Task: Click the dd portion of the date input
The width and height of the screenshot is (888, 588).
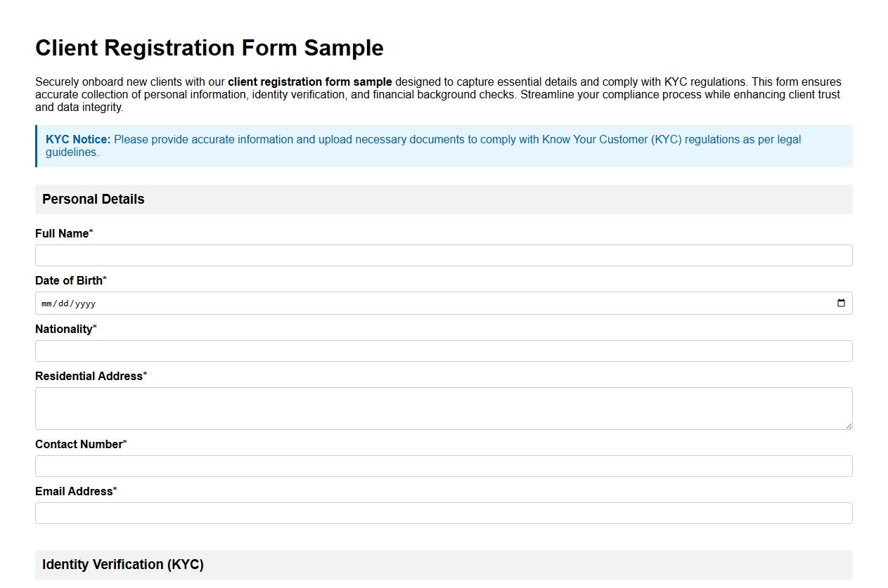Action: tap(63, 303)
